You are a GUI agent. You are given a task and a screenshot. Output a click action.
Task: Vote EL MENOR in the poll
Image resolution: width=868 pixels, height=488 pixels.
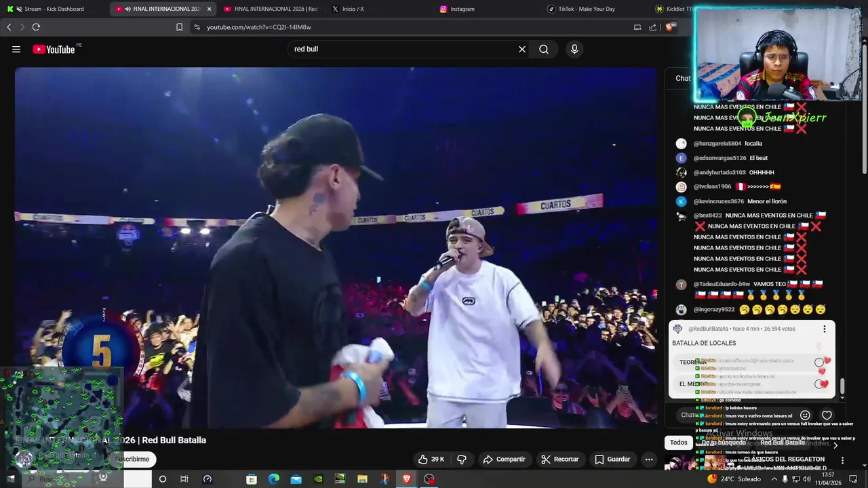[x=751, y=384]
